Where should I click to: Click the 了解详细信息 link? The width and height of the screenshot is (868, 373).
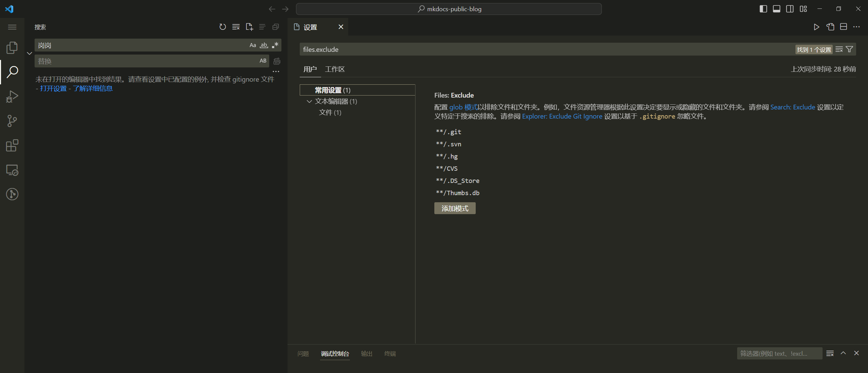coord(93,88)
